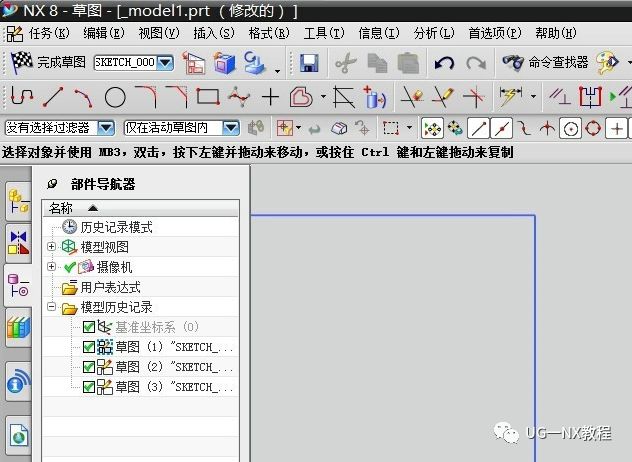This screenshot has width=632, height=462.
Task: Open the Reuse Library books sidebar tab
Action: click(x=18, y=327)
